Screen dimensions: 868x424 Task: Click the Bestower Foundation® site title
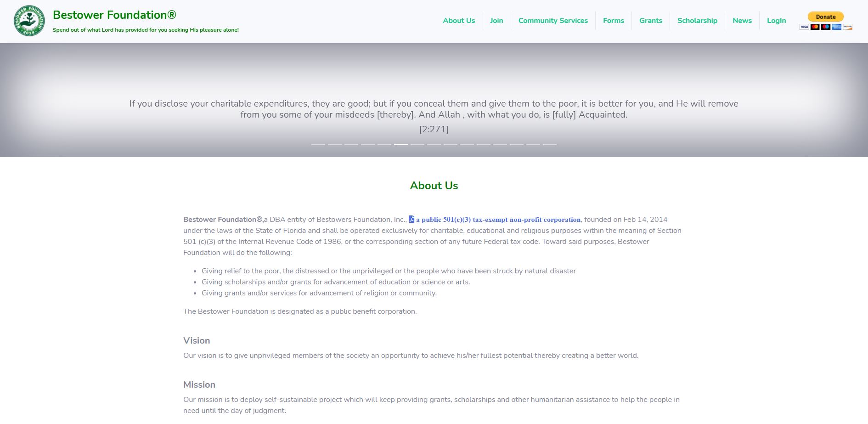pos(114,15)
